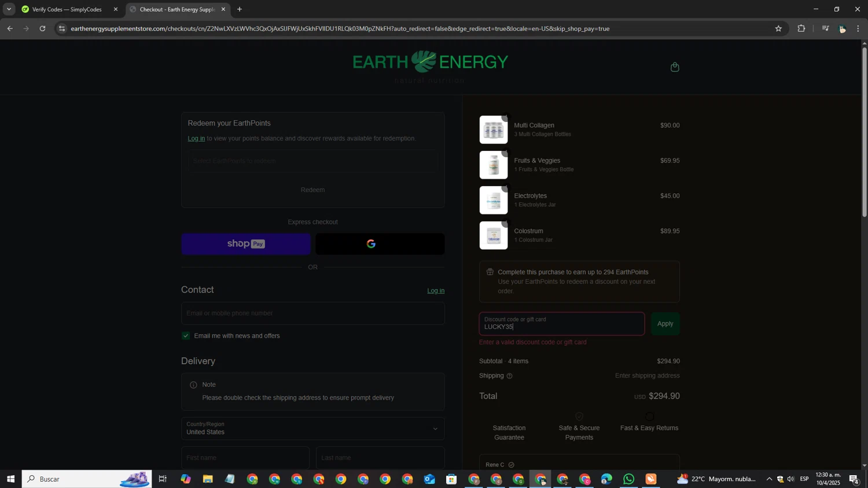
Task: Click the Windows search box Buscar
Action: click(87, 479)
